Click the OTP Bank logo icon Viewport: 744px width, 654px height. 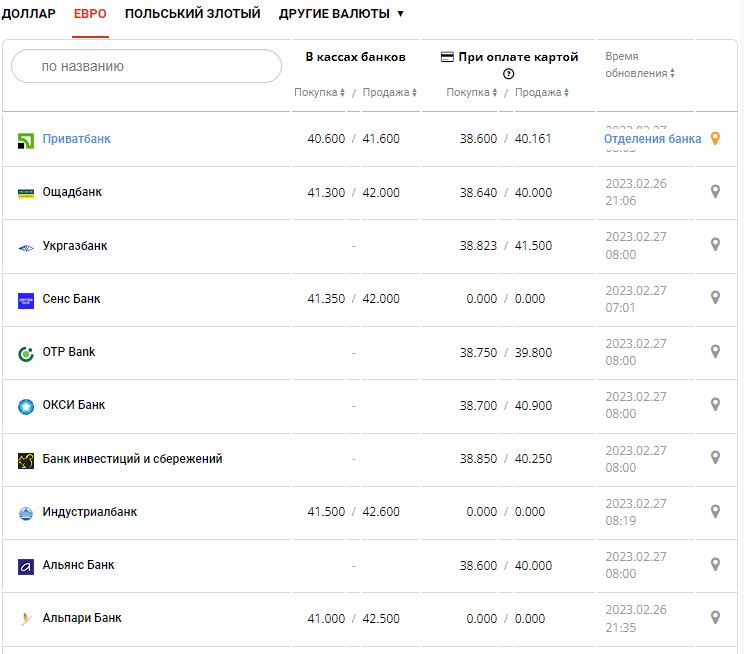26,353
